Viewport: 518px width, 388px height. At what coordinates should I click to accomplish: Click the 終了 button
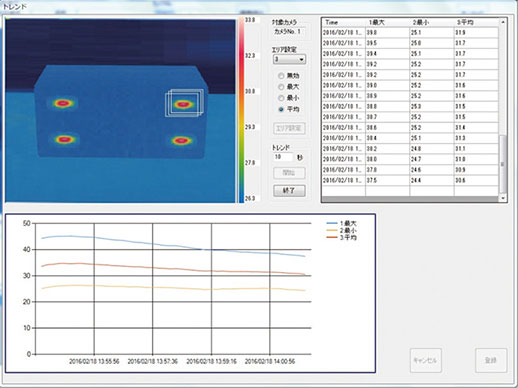pyautogui.click(x=289, y=191)
